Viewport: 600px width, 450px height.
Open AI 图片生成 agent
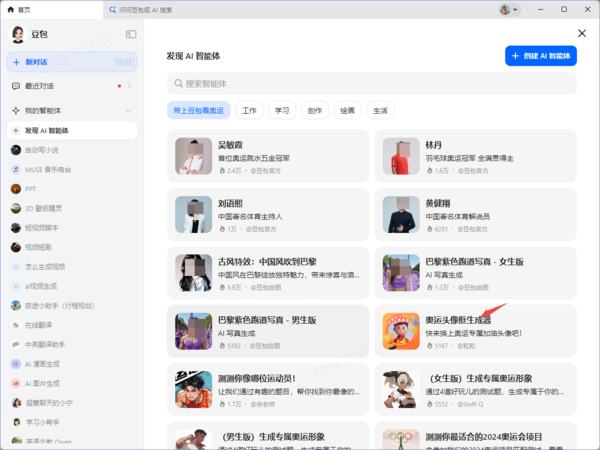click(72, 383)
